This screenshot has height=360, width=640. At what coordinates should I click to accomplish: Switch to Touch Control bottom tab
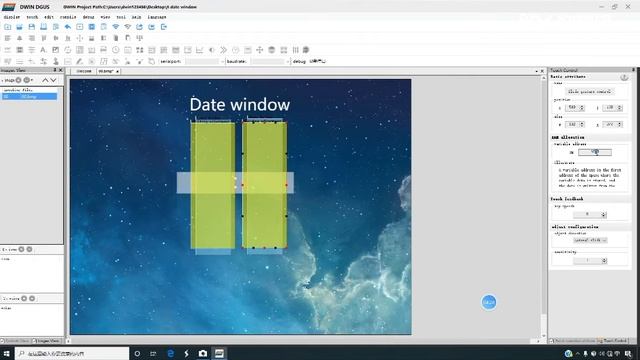click(613, 341)
